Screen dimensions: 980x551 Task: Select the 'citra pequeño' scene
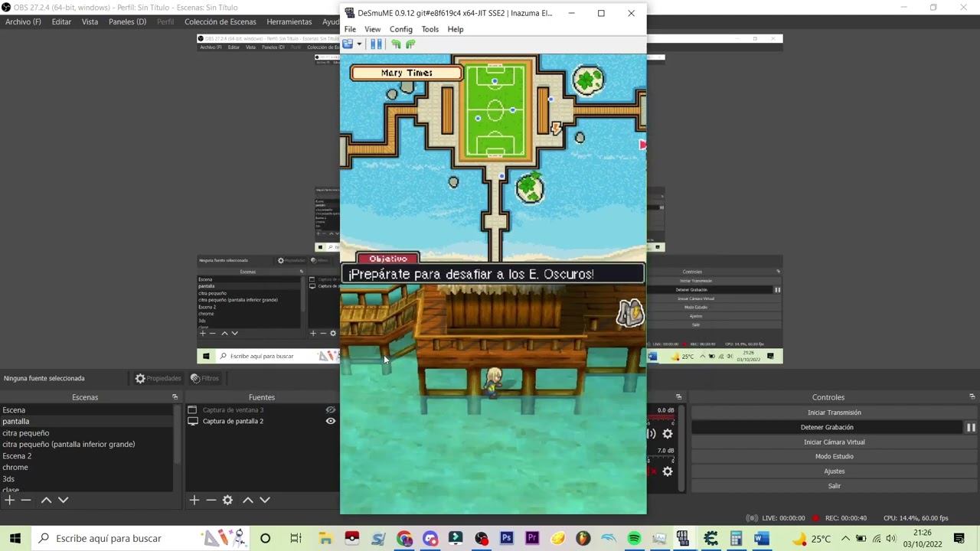coord(26,433)
